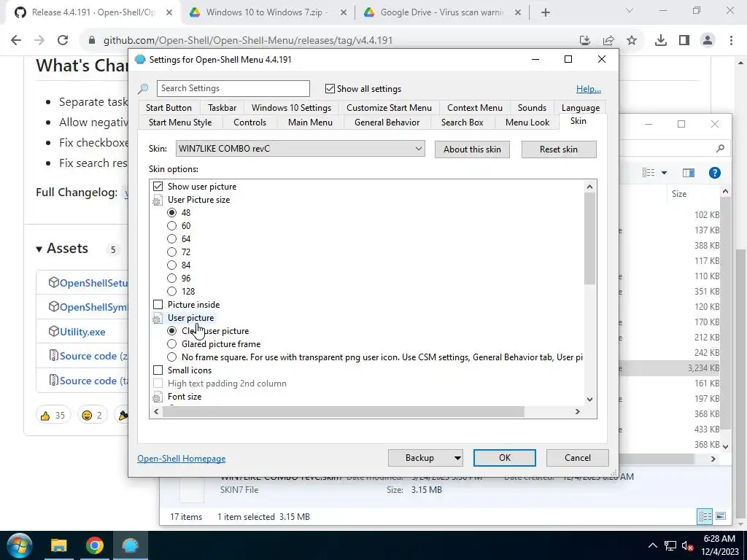Open Windows 10 Settings tab
Image resolution: width=747 pixels, height=560 pixels.
291,108
